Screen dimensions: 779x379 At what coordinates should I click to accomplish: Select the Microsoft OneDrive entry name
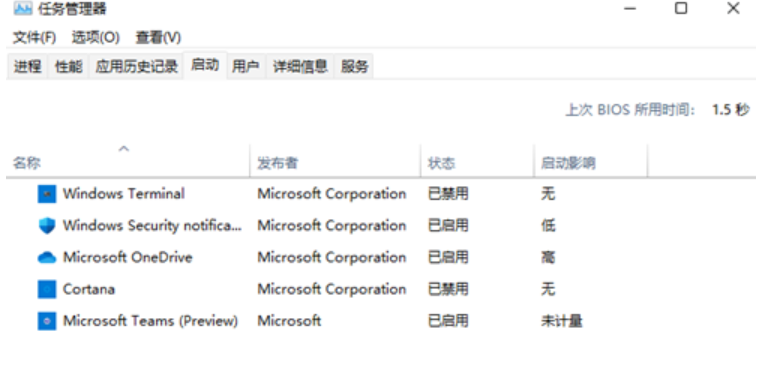click(x=128, y=257)
